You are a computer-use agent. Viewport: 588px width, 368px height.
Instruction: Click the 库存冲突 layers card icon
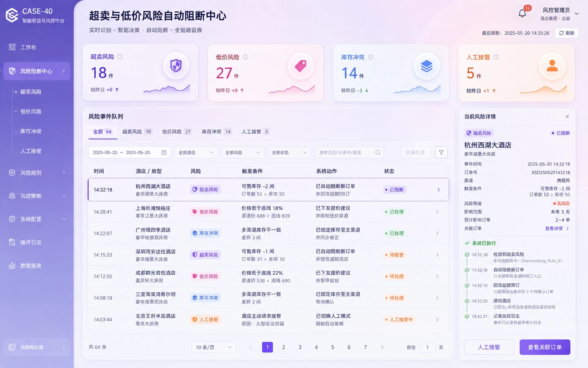pyautogui.click(x=427, y=66)
